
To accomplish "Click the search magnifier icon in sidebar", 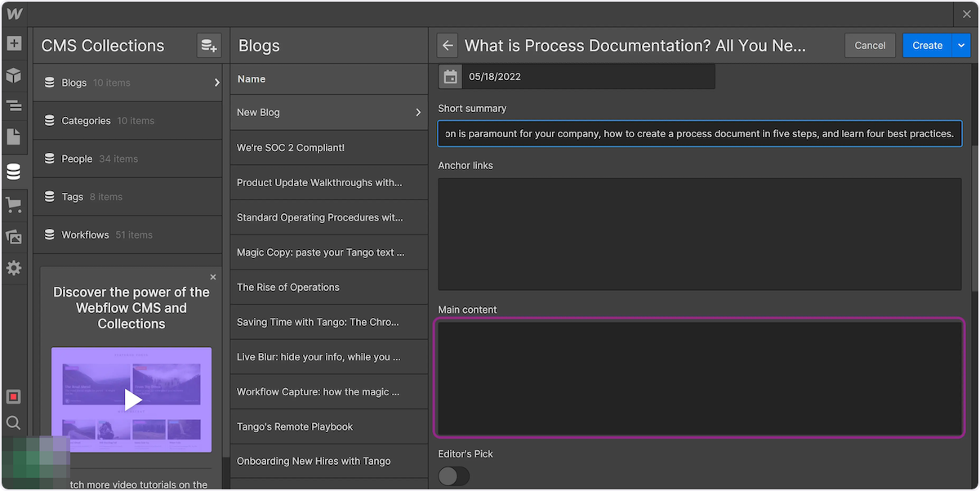I will 13,422.
